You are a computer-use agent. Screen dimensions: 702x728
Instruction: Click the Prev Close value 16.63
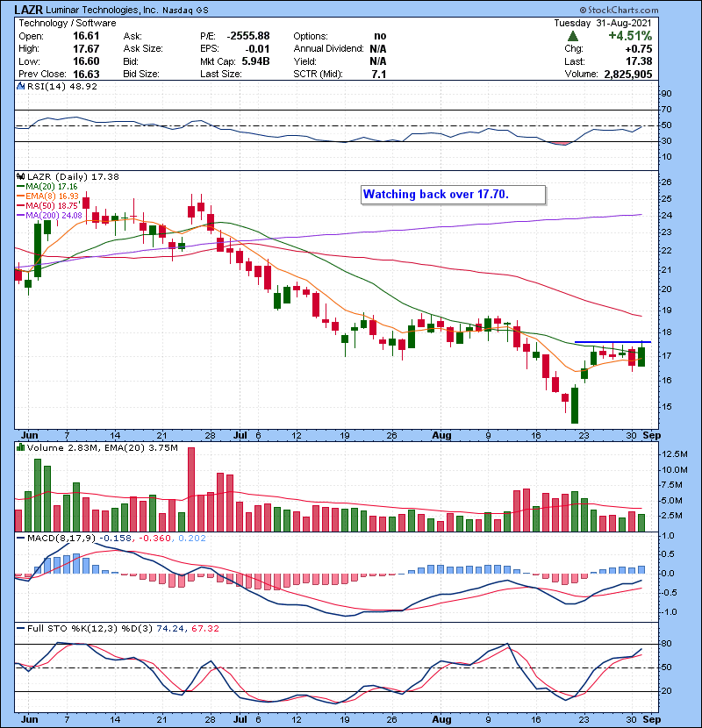[x=86, y=74]
